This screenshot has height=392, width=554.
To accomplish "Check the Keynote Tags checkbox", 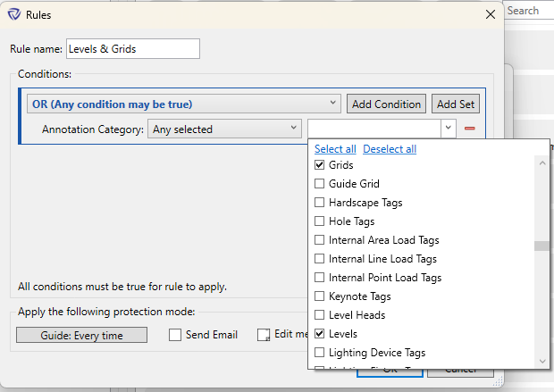I will [319, 296].
